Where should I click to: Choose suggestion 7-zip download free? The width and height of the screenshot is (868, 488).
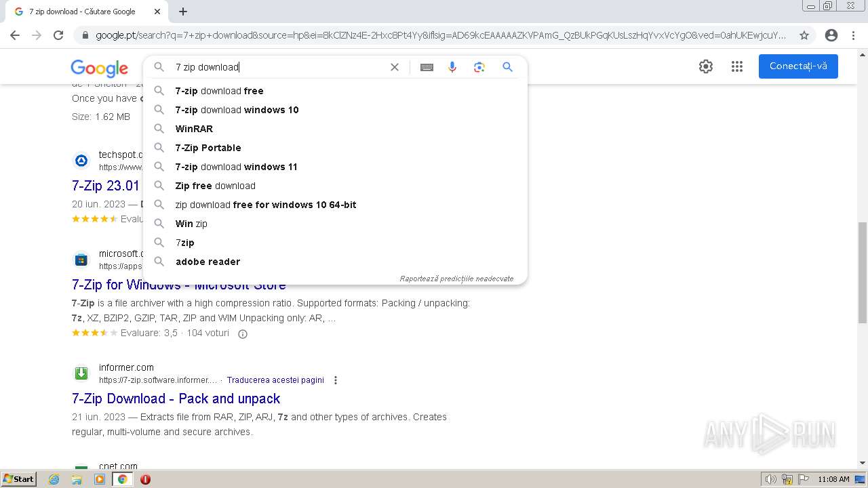pos(335,91)
